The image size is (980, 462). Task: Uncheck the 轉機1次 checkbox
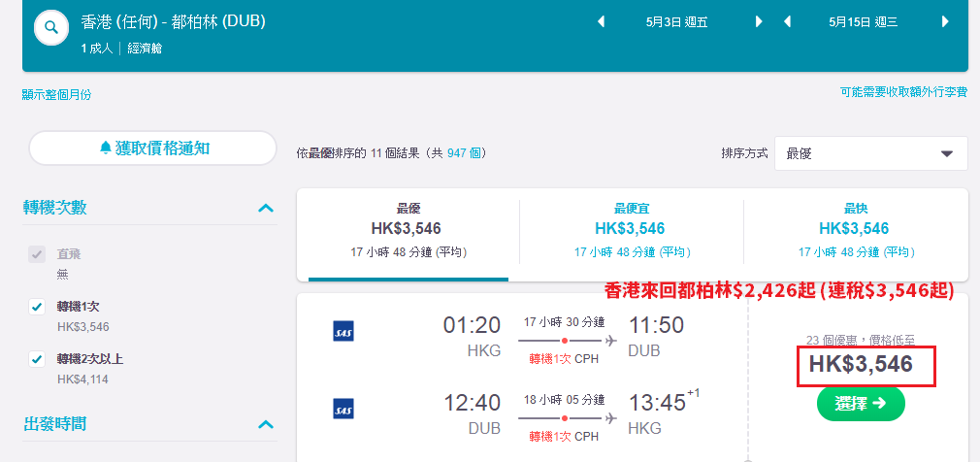37,307
